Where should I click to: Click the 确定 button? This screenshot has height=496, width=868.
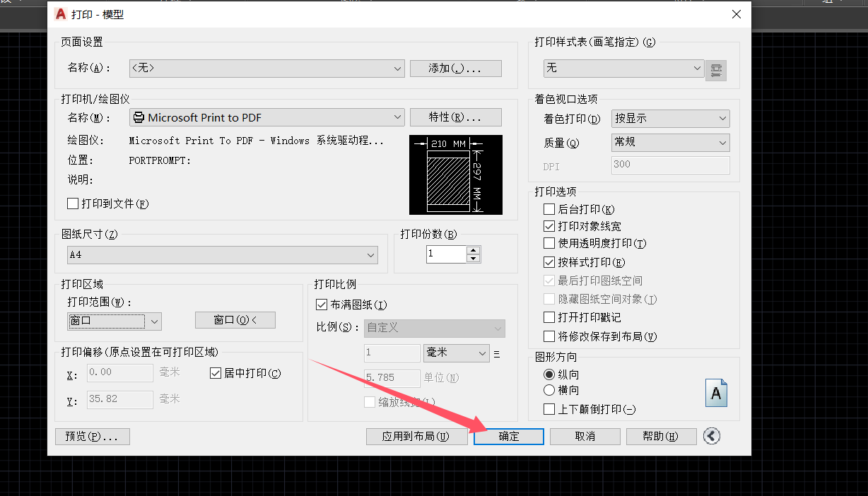pyautogui.click(x=509, y=436)
